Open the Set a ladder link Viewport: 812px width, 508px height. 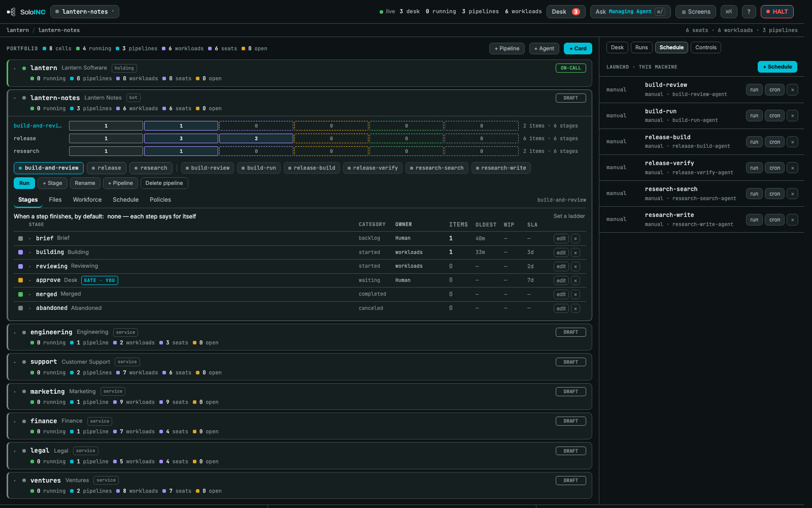569,216
